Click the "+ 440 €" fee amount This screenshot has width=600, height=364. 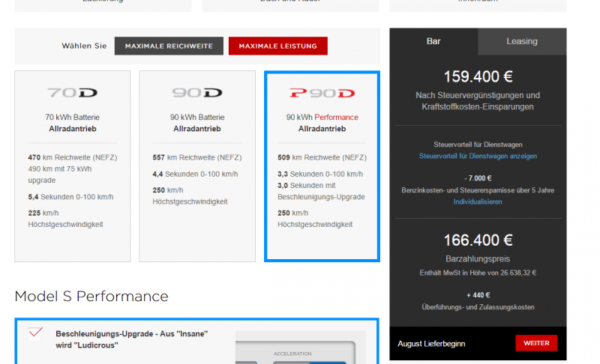pyautogui.click(x=478, y=295)
